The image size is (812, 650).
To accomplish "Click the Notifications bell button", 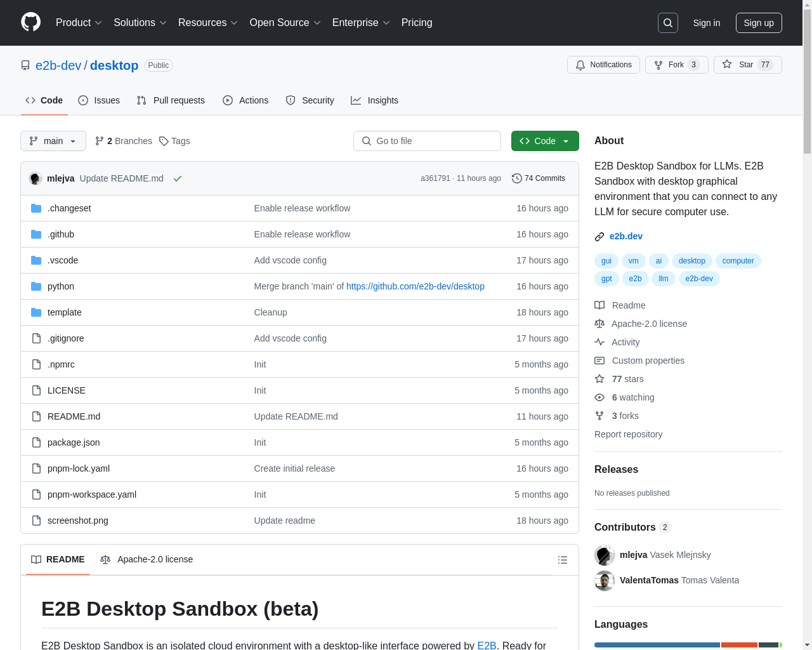I will tap(603, 65).
